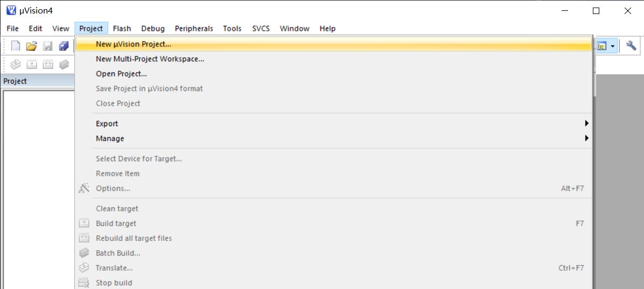The width and height of the screenshot is (644, 289).
Task: Select Clean target menu entry
Action: click(x=333, y=209)
